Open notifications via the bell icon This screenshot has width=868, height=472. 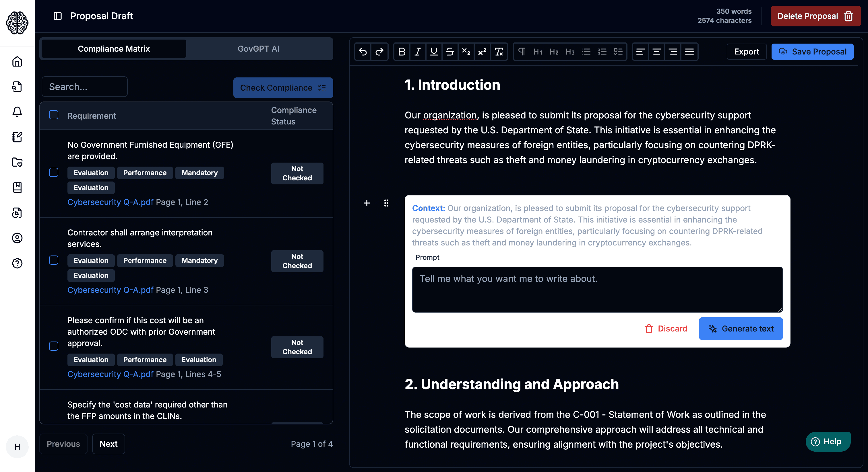[17, 112]
